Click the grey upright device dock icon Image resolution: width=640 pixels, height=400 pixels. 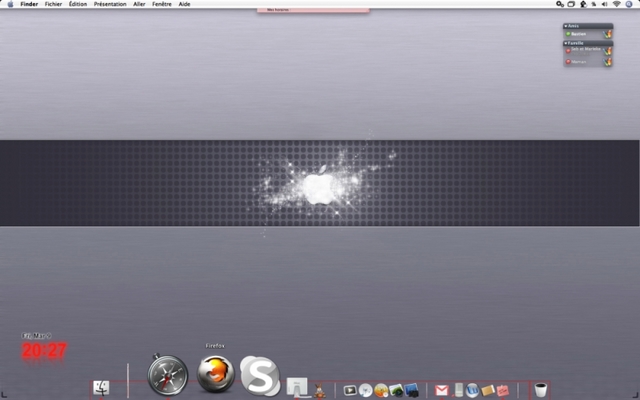tap(459, 390)
